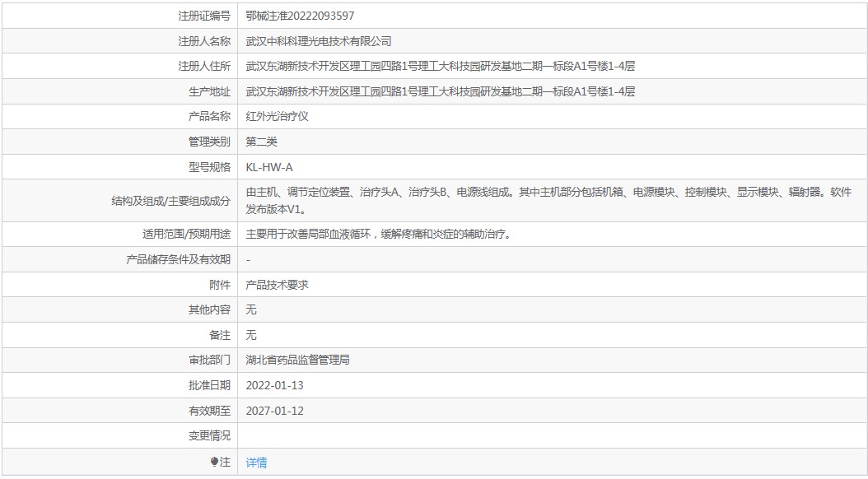Screen dimensions: 868x479
Task: Click management category value 第二类
Action: click(x=261, y=142)
